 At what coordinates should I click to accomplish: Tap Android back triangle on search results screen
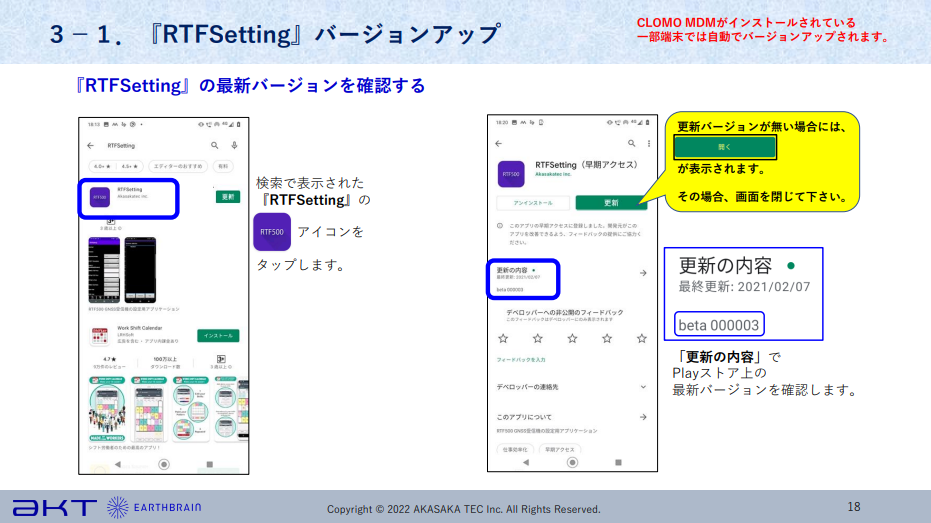tap(118, 464)
